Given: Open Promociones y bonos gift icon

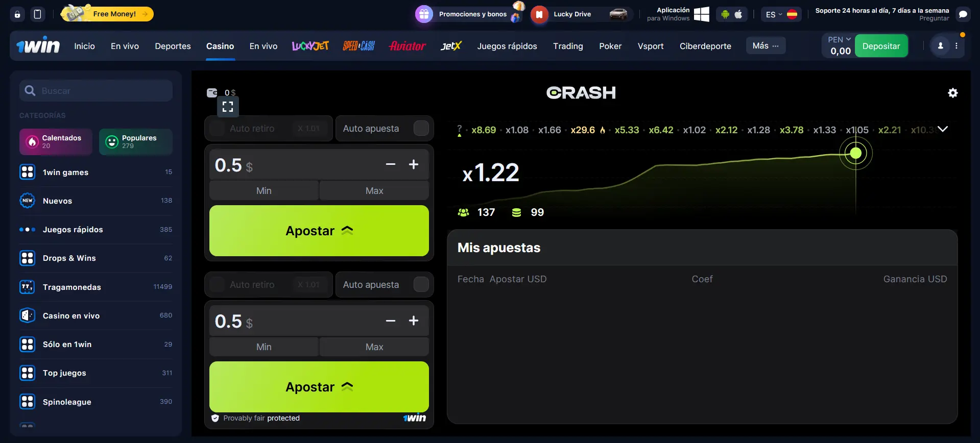Looking at the screenshot, I should click(424, 14).
